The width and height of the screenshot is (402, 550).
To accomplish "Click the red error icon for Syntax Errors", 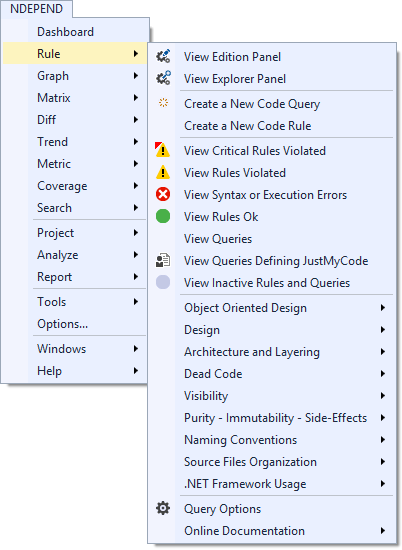I will click(x=163, y=194).
